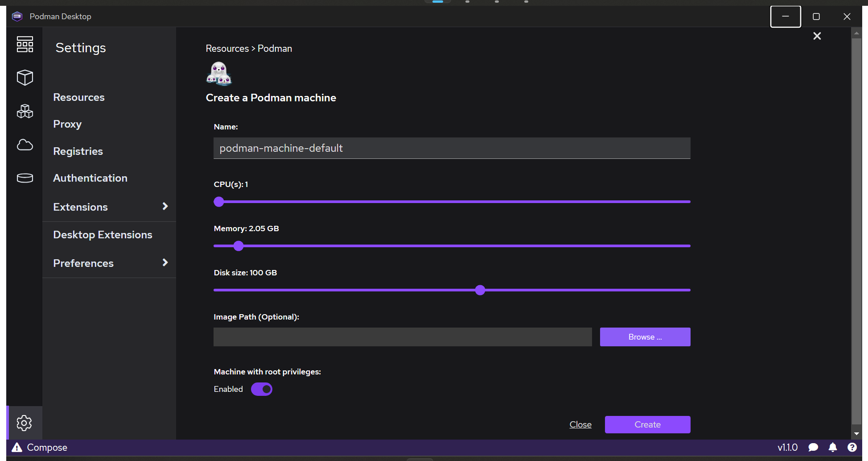Click the machine Name input field
The image size is (868, 461).
click(x=452, y=148)
